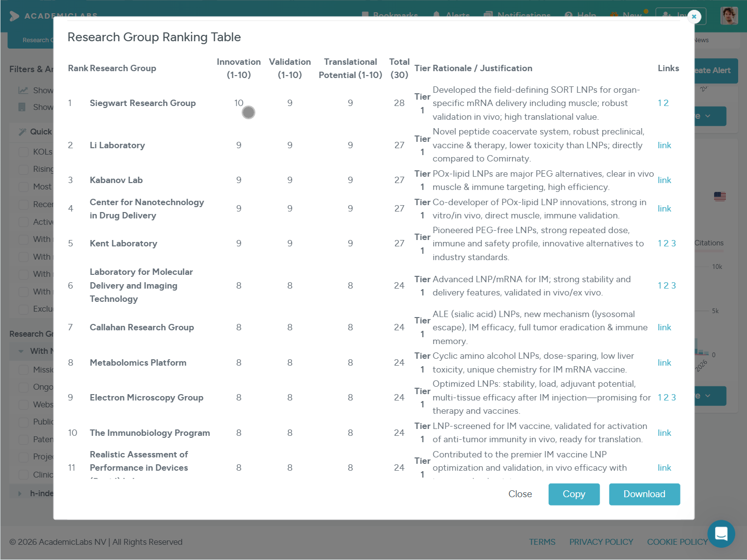Enable the Public... research group checkbox

[23, 422]
